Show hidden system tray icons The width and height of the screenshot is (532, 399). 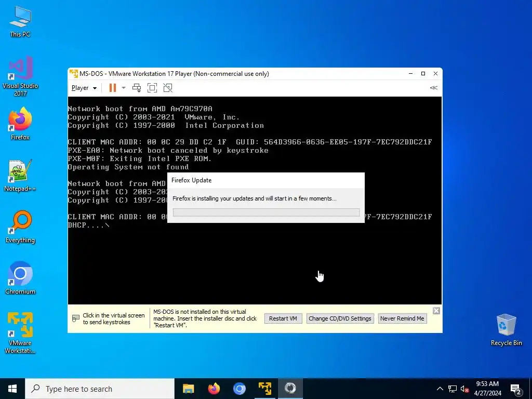(440, 389)
